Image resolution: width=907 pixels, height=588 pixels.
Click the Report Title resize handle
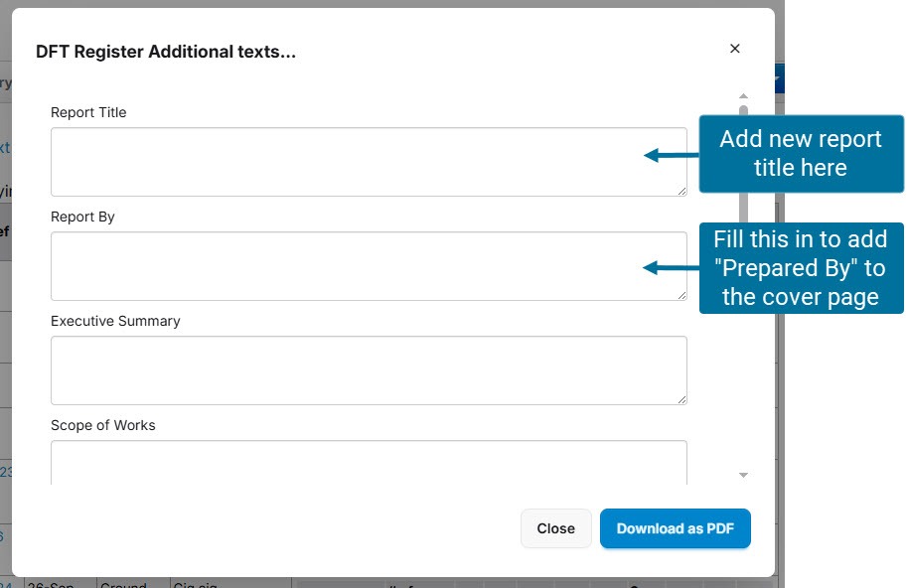point(681,190)
